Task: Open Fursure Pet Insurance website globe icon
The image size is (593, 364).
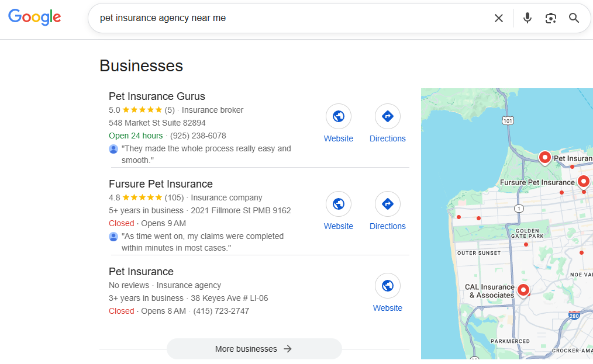Action: 339,204
